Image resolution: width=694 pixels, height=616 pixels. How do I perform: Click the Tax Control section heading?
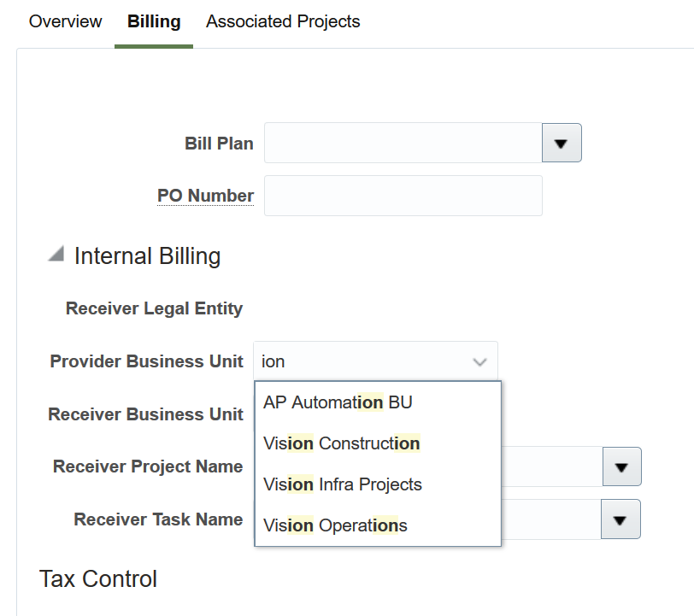tap(98, 578)
